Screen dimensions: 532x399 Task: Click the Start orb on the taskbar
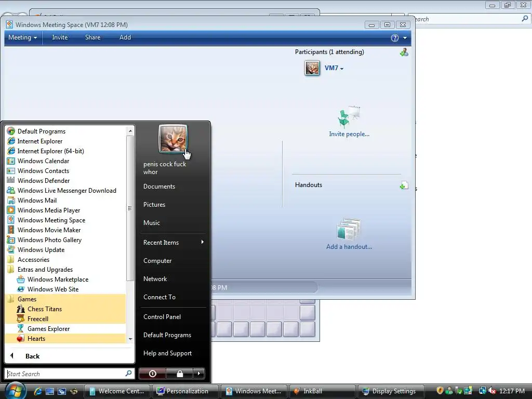pos(14,391)
